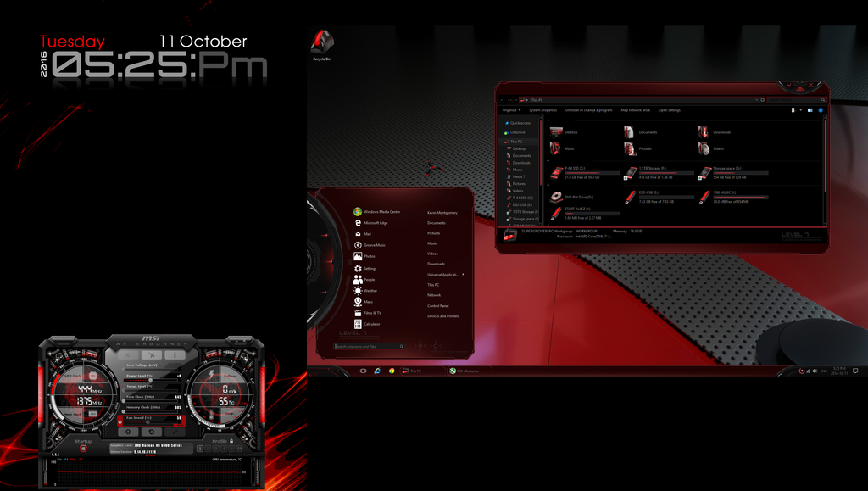Screen dimensions: 868x491
Task: Click the 'Map network drive' button
Action: pos(635,110)
